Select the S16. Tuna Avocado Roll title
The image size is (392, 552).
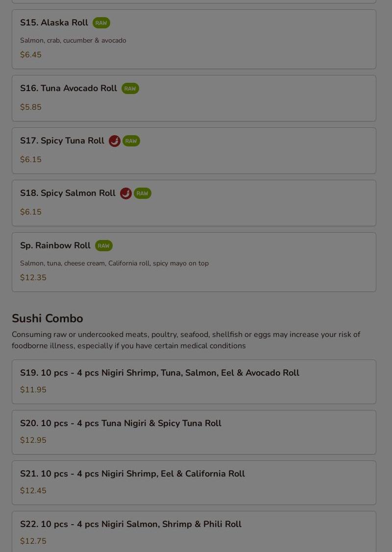[x=68, y=88]
